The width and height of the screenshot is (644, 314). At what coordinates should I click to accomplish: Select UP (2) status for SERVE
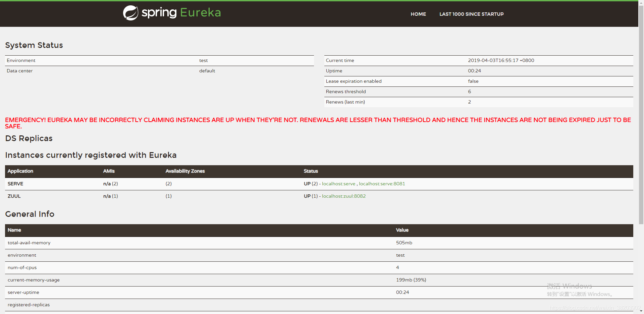point(311,184)
